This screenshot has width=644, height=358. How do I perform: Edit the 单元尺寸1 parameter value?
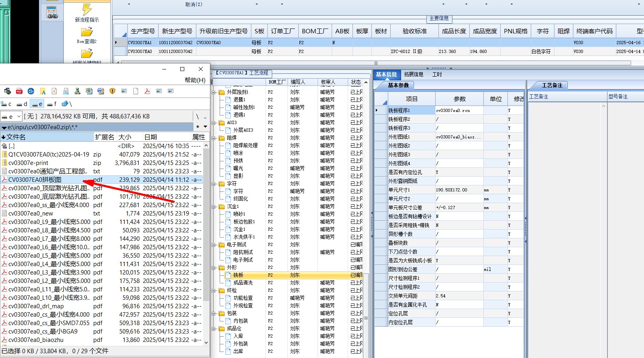[459, 189]
